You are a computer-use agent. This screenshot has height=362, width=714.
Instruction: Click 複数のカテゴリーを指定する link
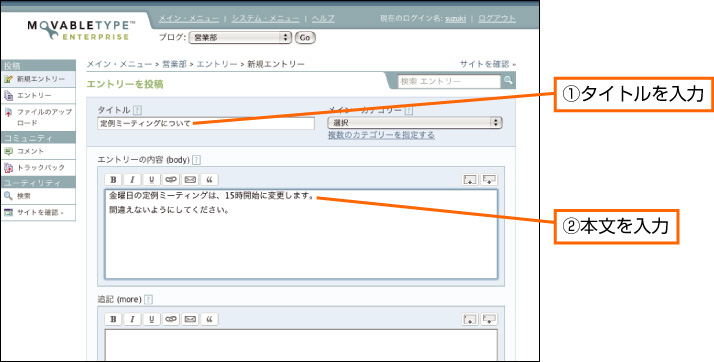pos(381,135)
